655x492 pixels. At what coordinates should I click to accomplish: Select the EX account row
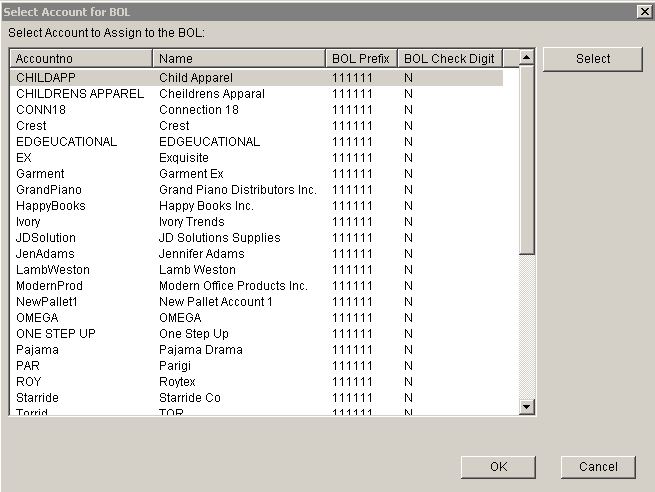coord(256,158)
